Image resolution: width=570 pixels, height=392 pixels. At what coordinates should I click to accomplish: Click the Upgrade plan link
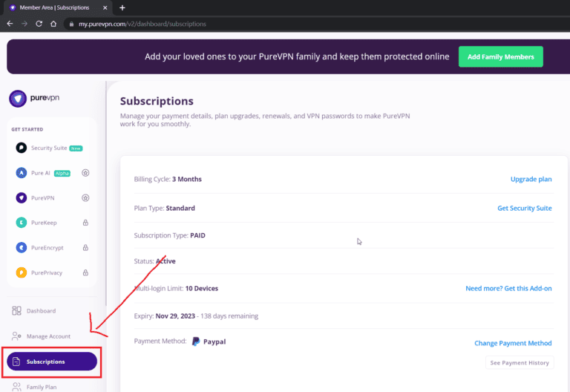point(531,179)
